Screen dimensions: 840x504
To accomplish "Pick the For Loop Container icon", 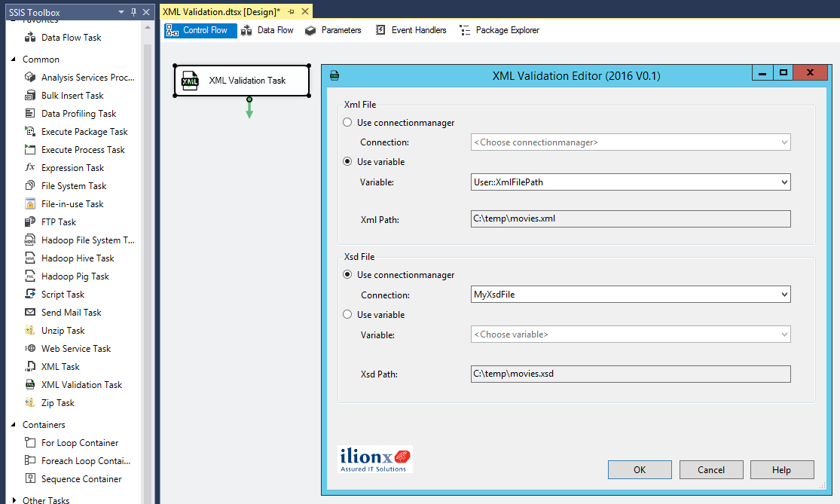I will [x=30, y=442].
